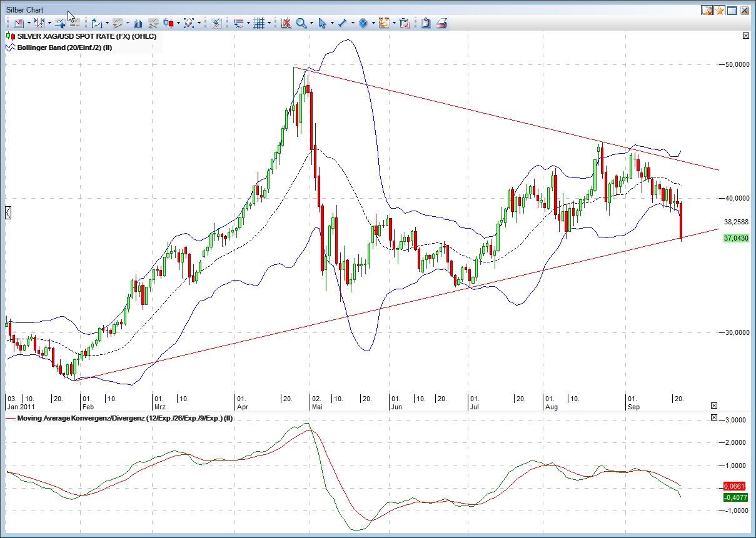Click the 50,0000 price axis label
Image resolution: width=756 pixels, height=538 pixels.
click(x=736, y=64)
